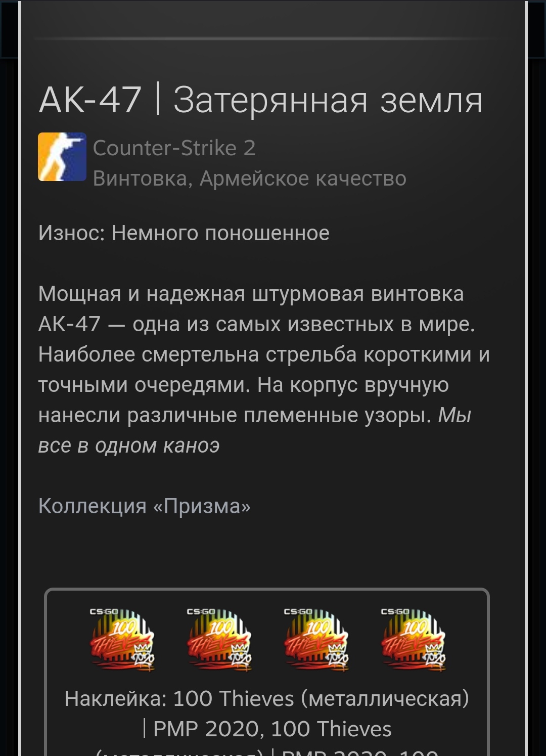This screenshot has height=756, width=546.
Task: Click the line starting точными очередями
Action: [x=244, y=385]
